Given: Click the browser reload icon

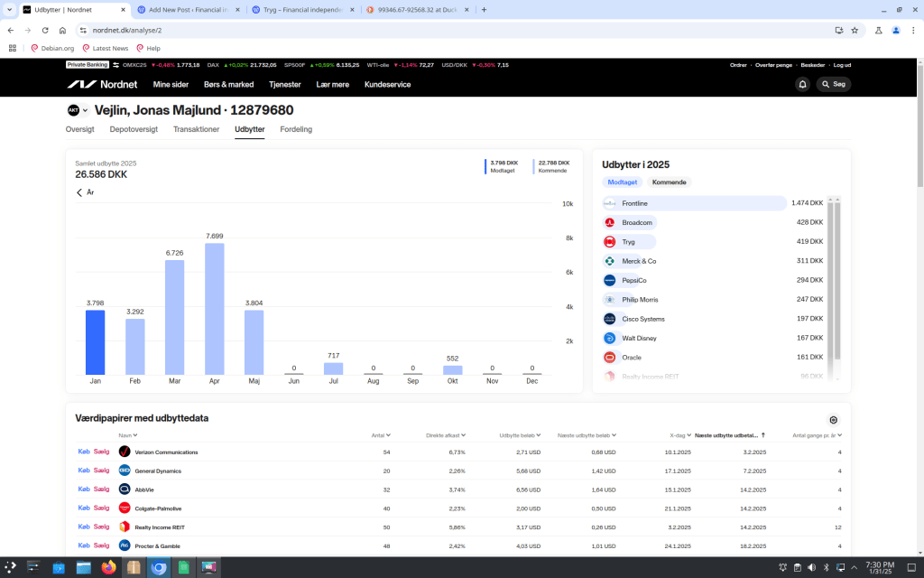Looking at the screenshot, I should tap(45, 30).
